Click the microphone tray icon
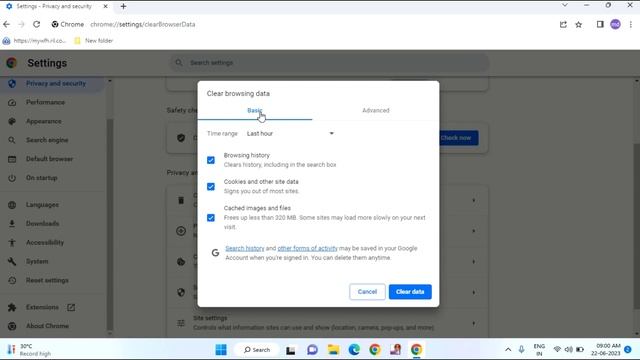 click(x=521, y=350)
